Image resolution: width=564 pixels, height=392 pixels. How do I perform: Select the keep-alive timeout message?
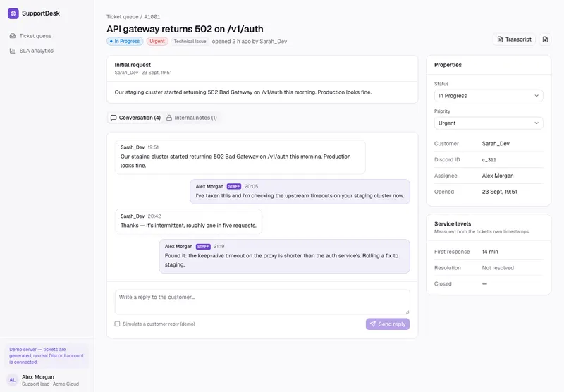(x=285, y=257)
